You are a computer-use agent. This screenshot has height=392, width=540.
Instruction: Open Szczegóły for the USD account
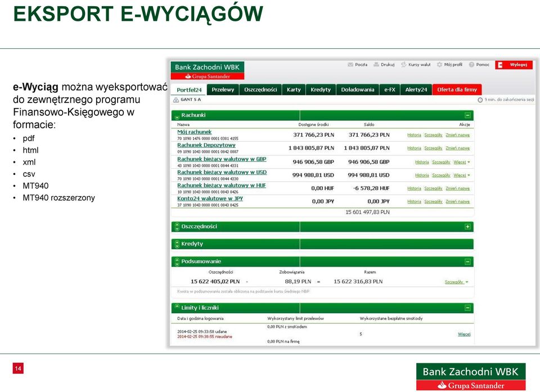pos(441,175)
